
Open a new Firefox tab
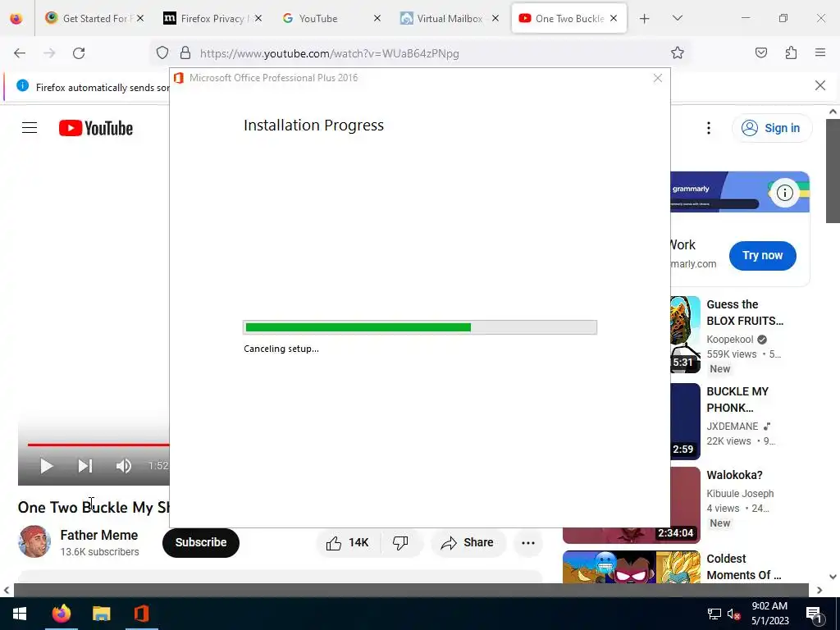(645, 19)
